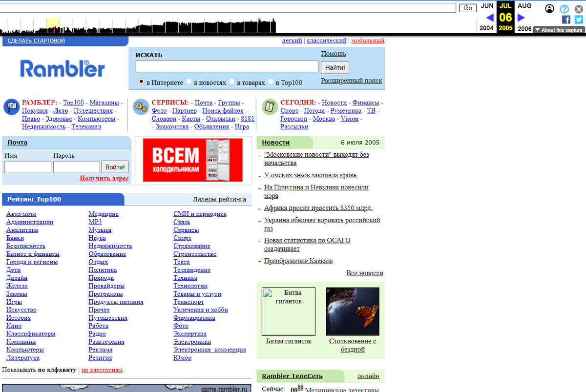Share capture on Facebook icon

pos(566,20)
